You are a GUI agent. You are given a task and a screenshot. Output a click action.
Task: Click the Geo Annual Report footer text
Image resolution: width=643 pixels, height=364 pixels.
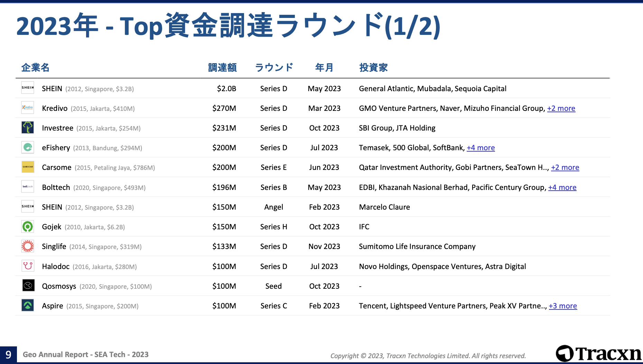tap(85, 355)
